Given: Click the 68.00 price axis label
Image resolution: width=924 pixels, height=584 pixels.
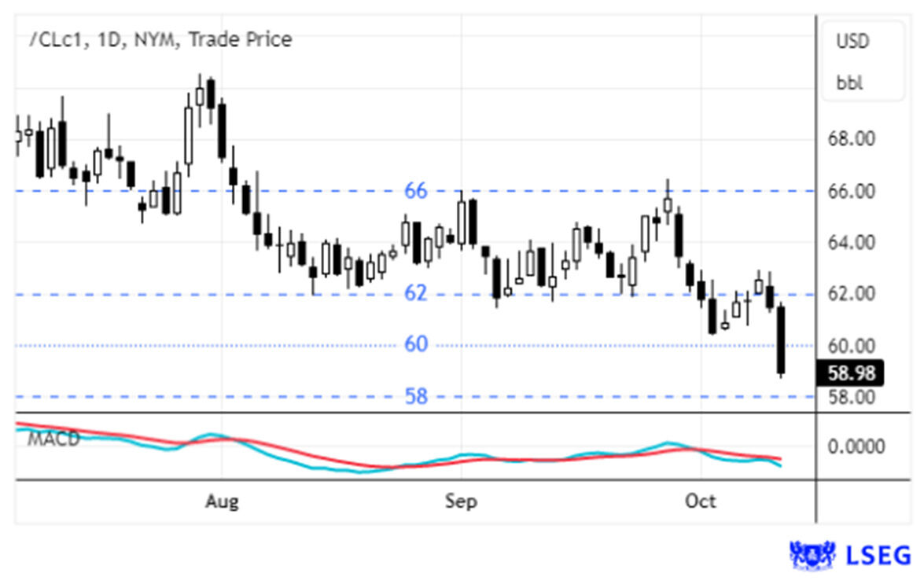Looking at the screenshot, I should 852,139.
